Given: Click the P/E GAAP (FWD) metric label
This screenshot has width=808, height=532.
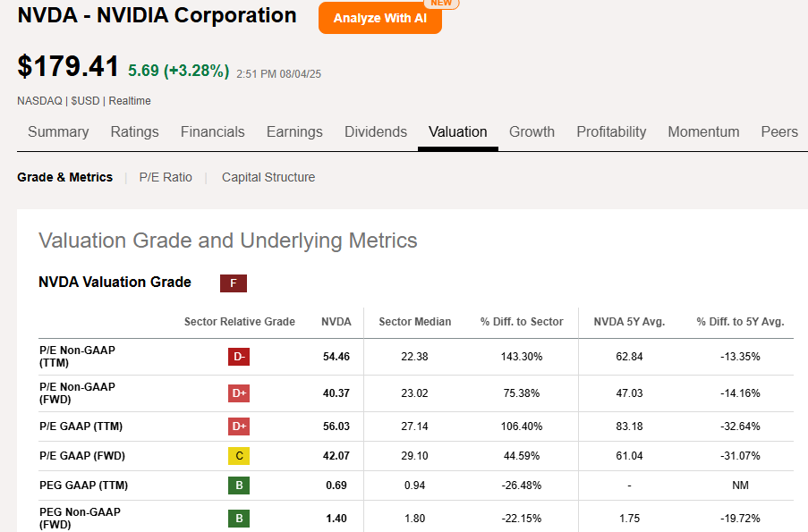Looking at the screenshot, I should pyautogui.click(x=82, y=456).
